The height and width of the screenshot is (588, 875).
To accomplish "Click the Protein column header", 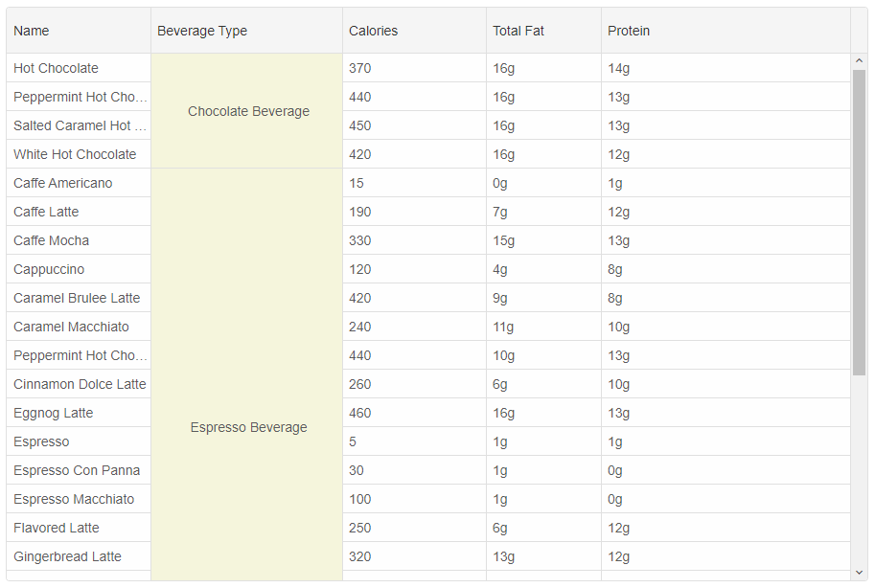I will [726, 31].
